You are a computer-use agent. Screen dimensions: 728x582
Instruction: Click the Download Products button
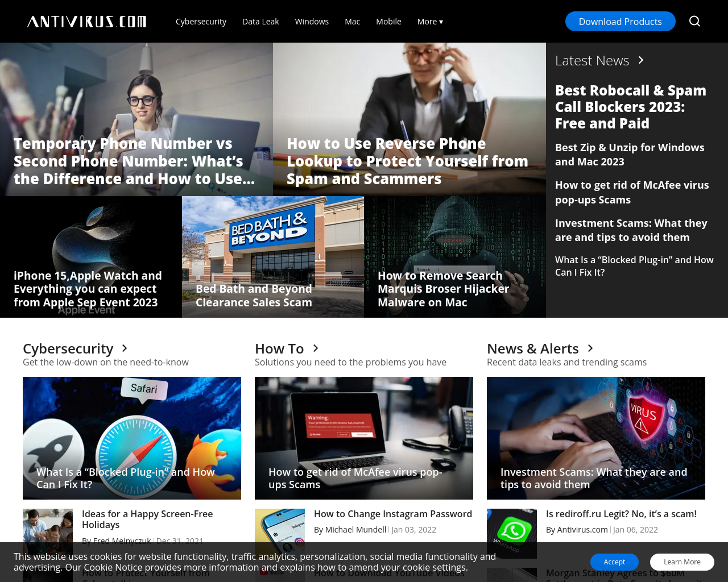(x=621, y=22)
